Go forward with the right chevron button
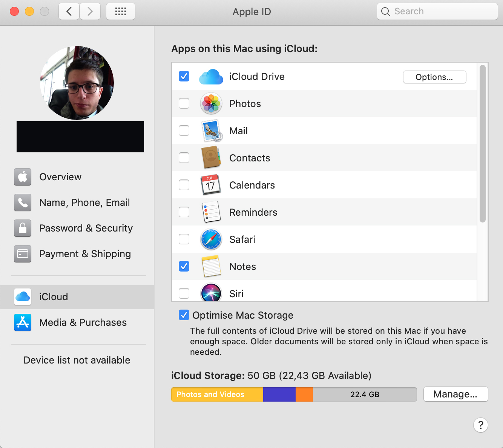Viewport: 503px width, 448px height. click(90, 11)
